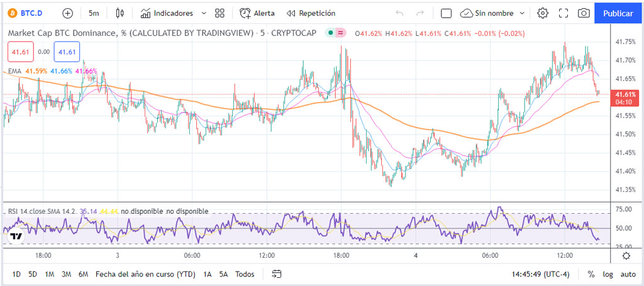Set range to 3M
The height and width of the screenshot is (286, 644).
[67, 273]
